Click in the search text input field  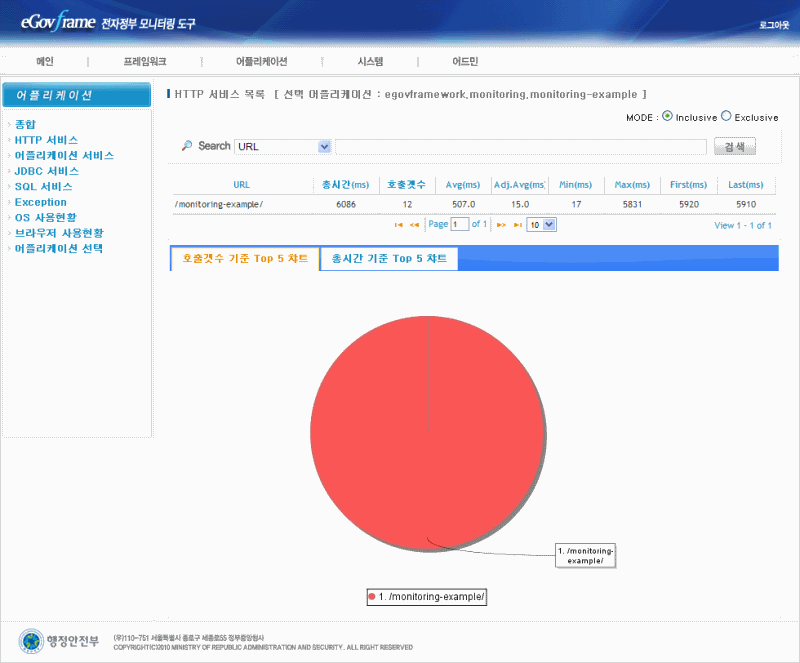pos(520,147)
